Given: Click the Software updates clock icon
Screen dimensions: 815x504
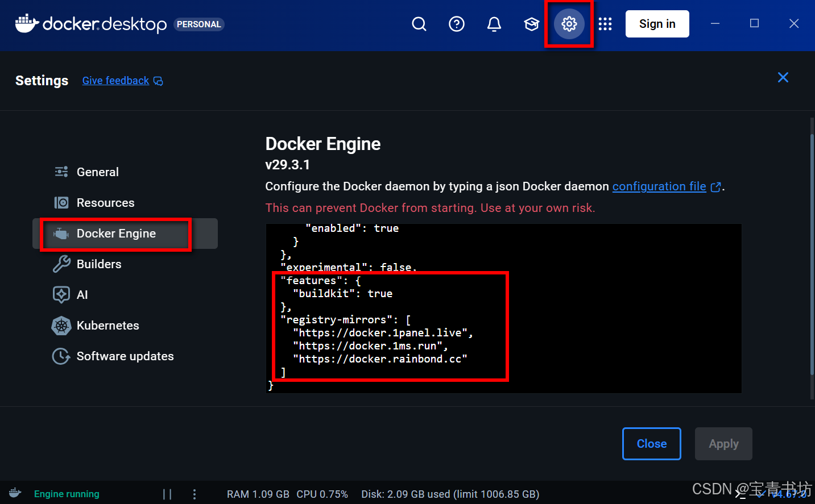Looking at the screenshot, I should tap(61, 356).
